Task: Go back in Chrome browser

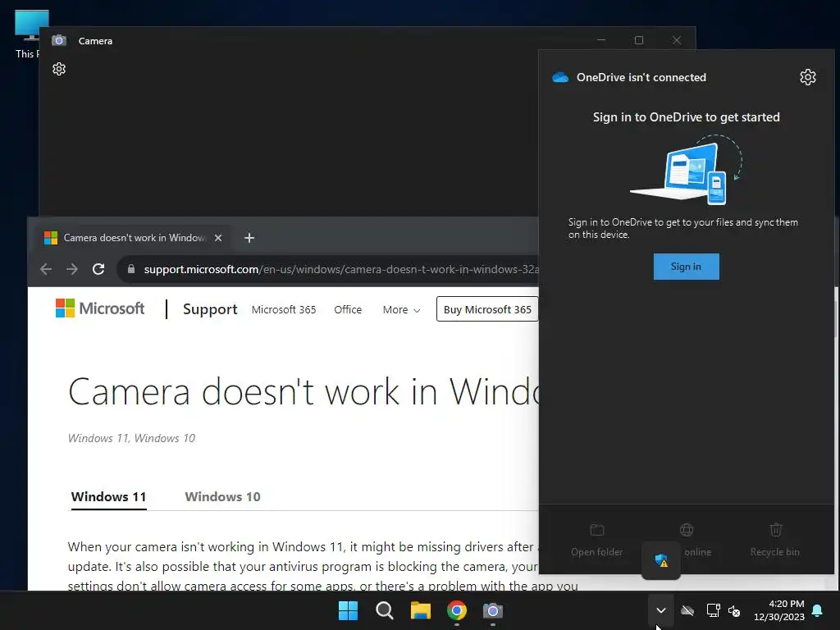Action: tap(46, 269)
